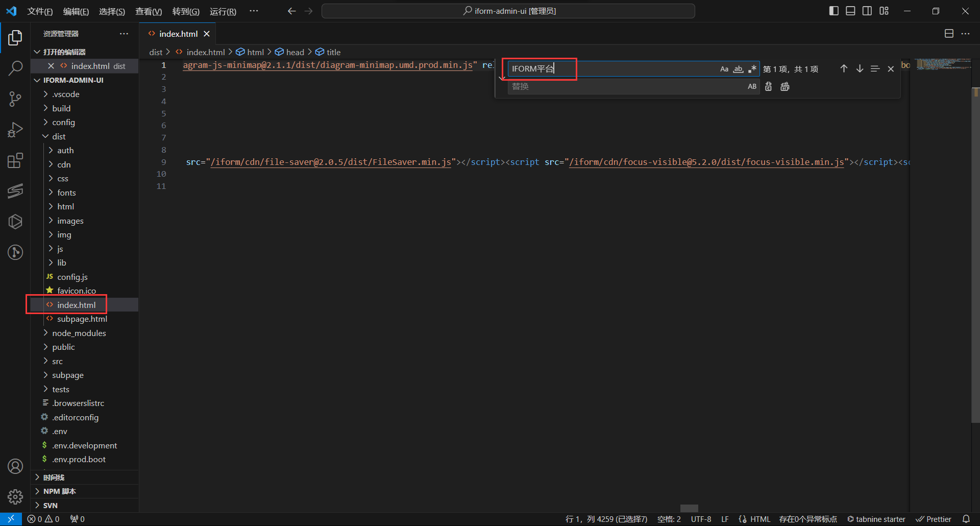The width and height of the screenshot is (980, 526).
Task: Open the Accounts menu icon
Action: pos(15,466)
